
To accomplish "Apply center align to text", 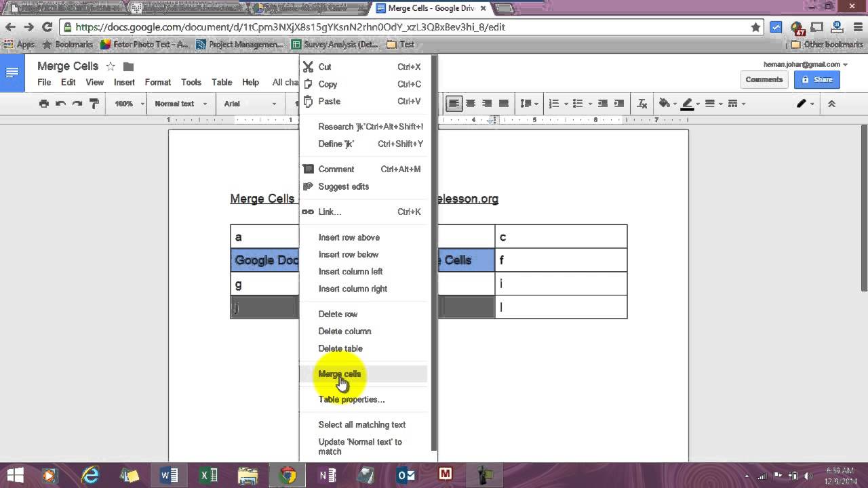I will [x=471, y=104].
